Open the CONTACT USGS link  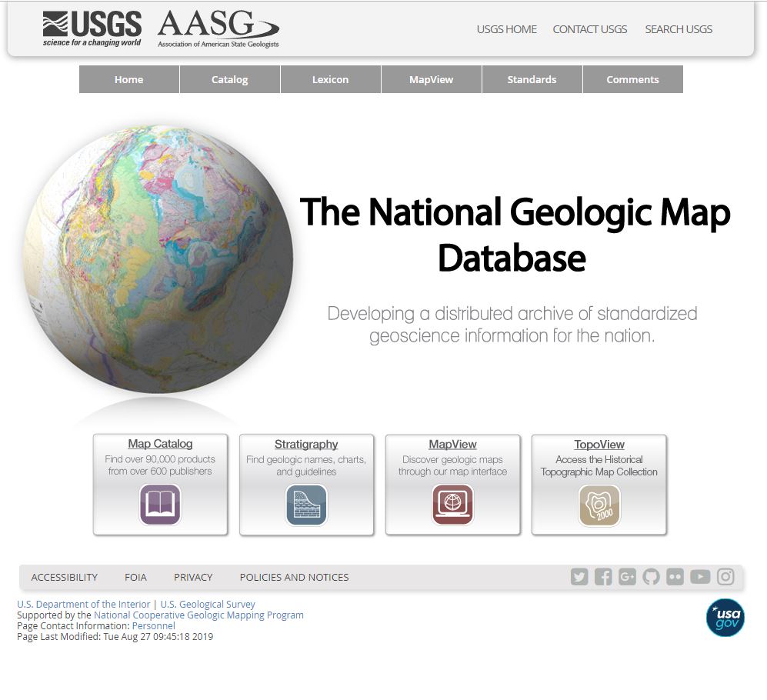(x=589, y=29)
